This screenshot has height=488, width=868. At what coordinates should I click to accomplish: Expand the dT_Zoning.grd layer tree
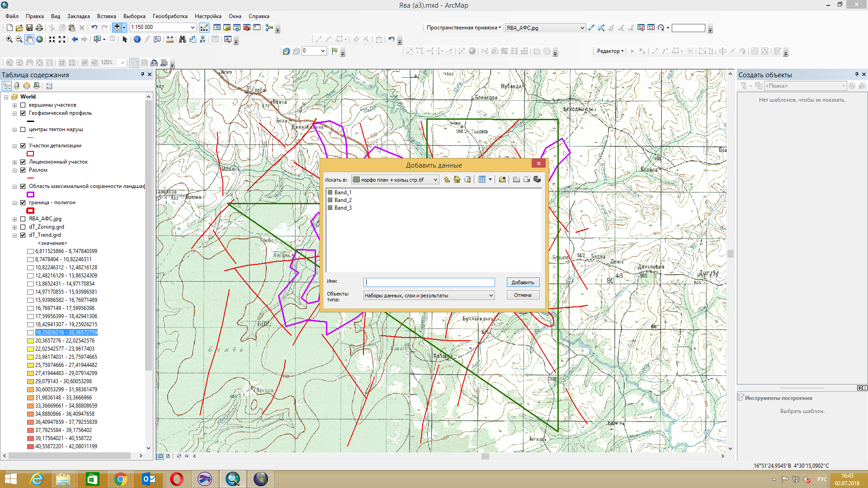pyautogui.click(x=15, y=227)
